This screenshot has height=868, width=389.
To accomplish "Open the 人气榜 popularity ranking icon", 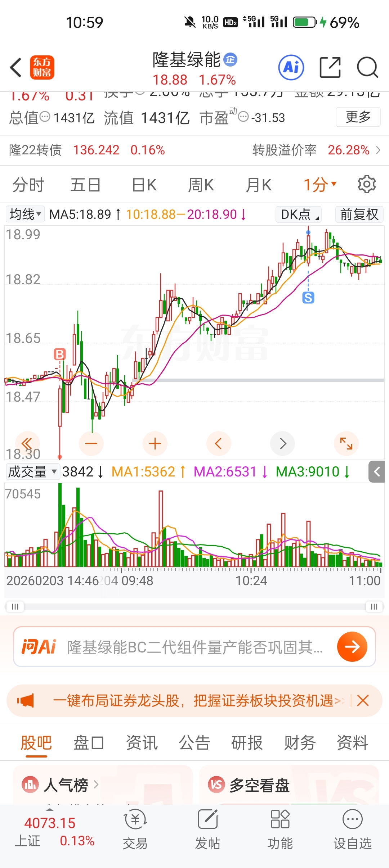I will point(30,785).
